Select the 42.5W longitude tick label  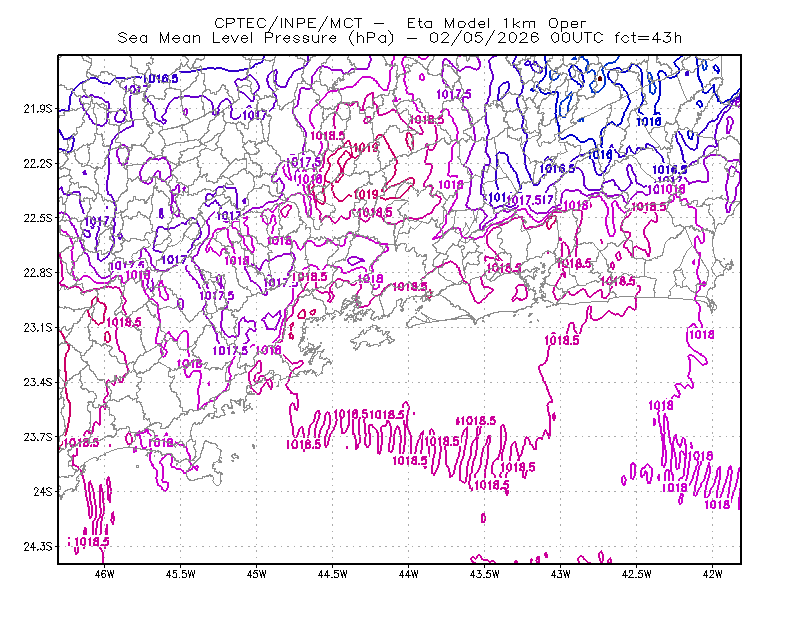tap(637, 574)
